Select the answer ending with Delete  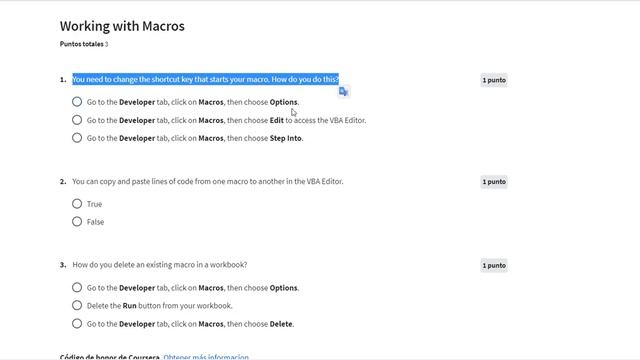[77, 324]
